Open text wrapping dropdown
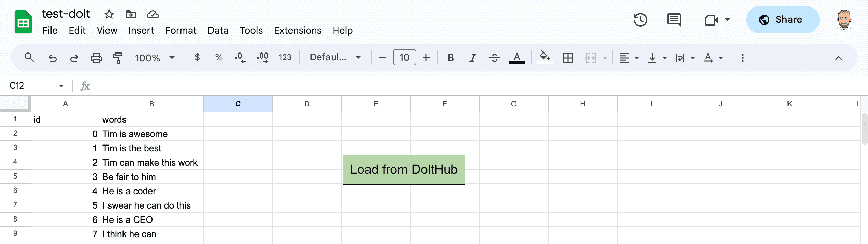This screenshot has height=244, width=868. [x=685, y=58]
